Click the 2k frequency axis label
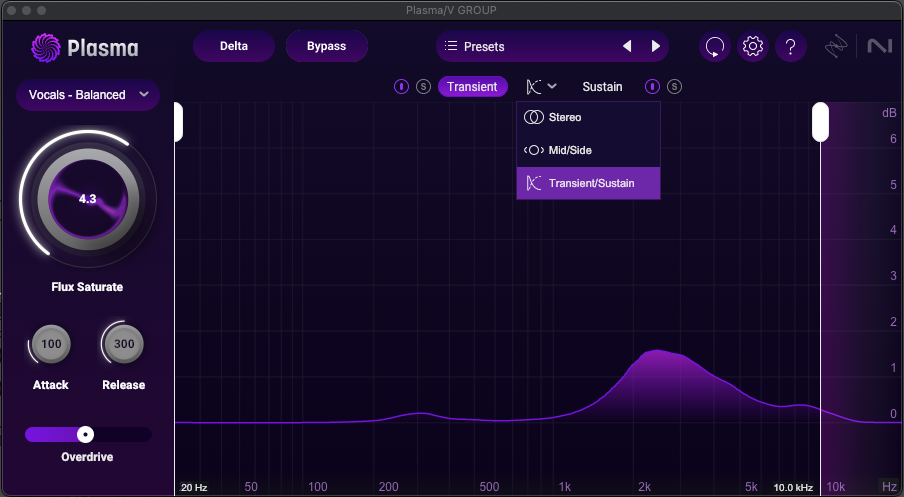904x497 pixels. tap(645, 487)
